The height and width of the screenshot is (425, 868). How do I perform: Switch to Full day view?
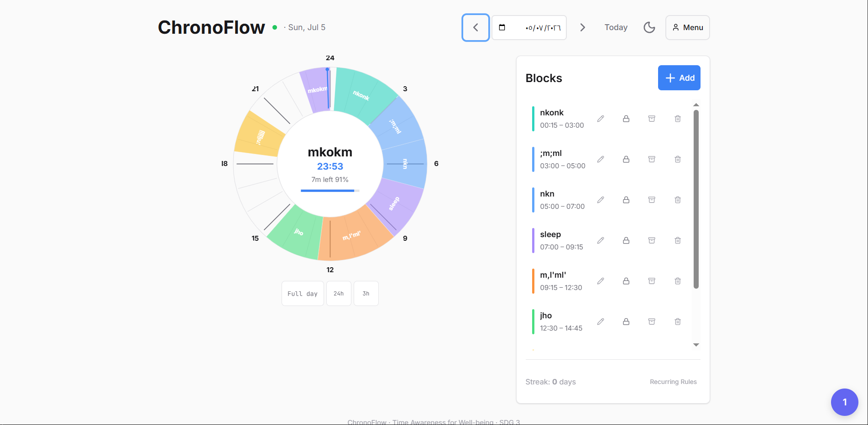pos(303,293)
